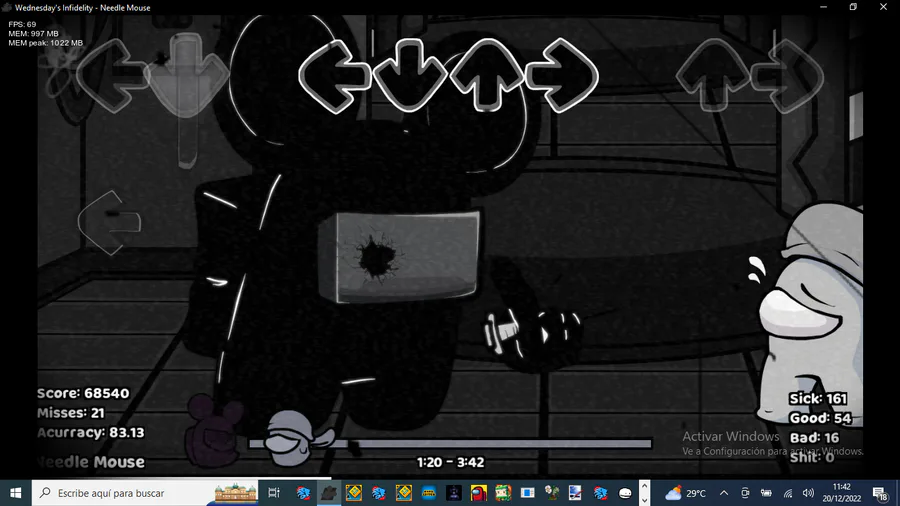This screenshot has height=506, width=900.
Task: Click the Wednesday's Infidelity window title
Action: pyautogui.click(x=83, y=7)
